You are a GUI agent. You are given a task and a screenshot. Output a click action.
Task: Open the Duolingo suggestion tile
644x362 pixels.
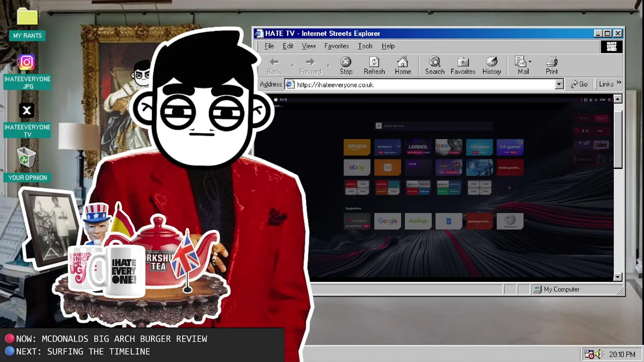click(418, 221)
